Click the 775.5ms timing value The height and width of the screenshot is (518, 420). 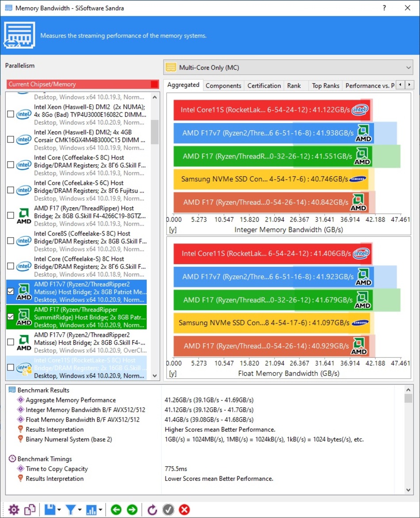[x=176, y=469]
